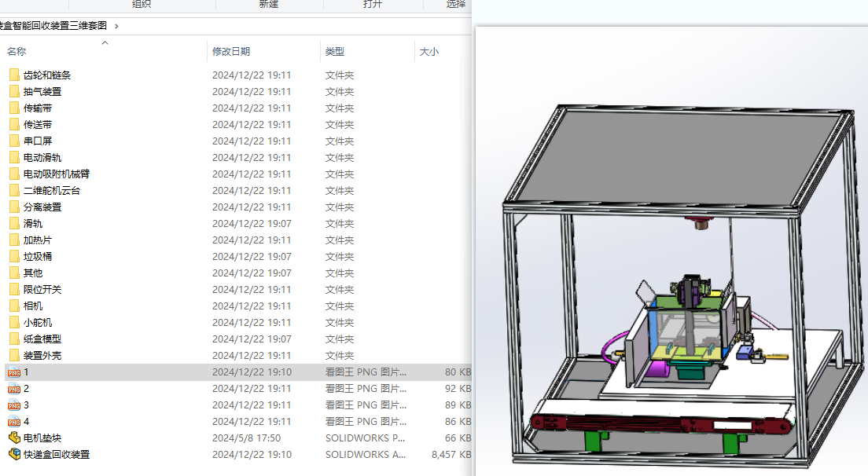The image size is (868, 476).
Task: Select file name 快递盒回收装置
Action: [x=57, y=455]
